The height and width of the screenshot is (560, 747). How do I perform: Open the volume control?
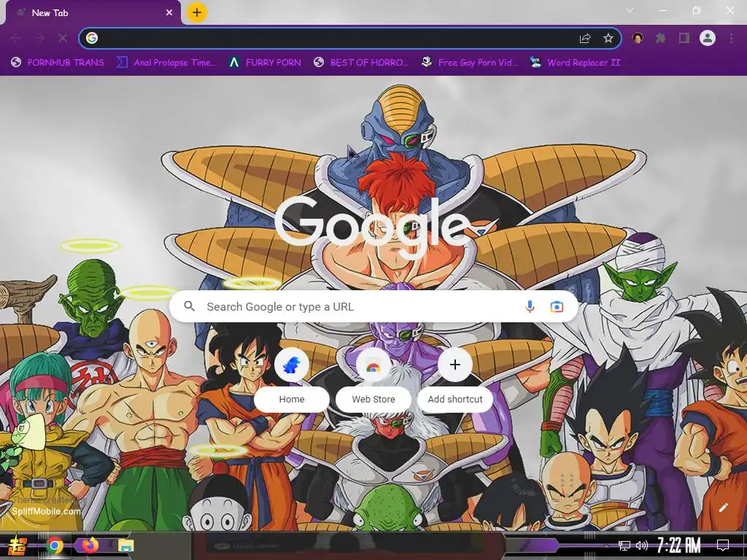click(642, 545)
